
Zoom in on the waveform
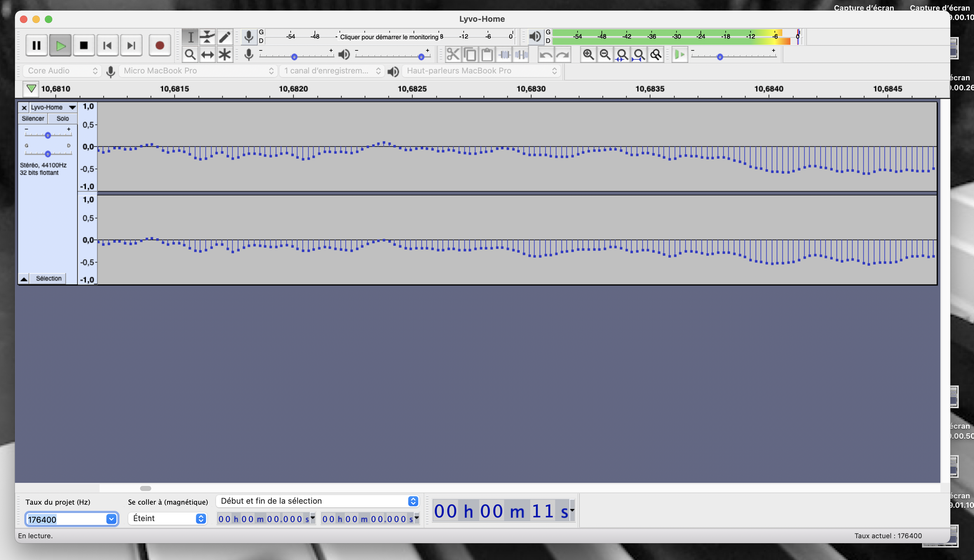tap(588, 55)
